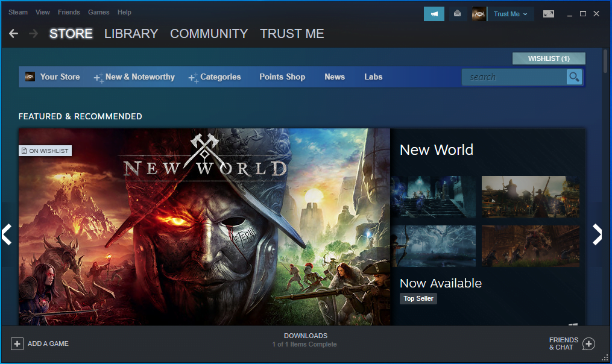The width and height of the screenshot is (612, 364).
Task: Go back with the left arrow
Action: click(x=14, y=34)
